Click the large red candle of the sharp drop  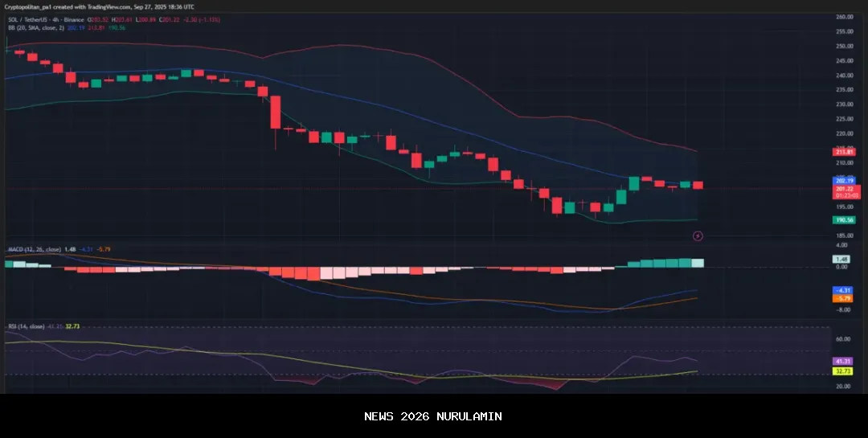point(276,113)
